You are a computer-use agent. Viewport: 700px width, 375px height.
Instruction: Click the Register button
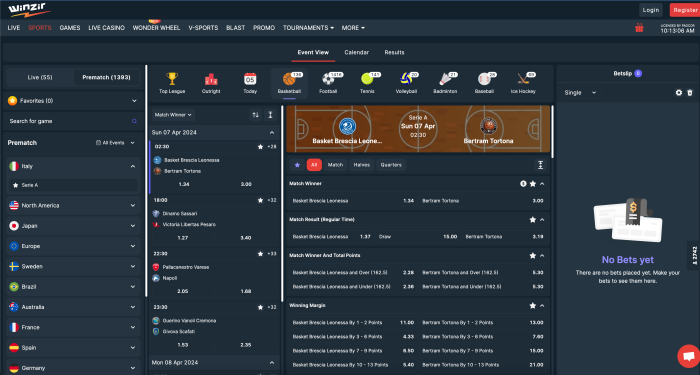click(685, 10)
